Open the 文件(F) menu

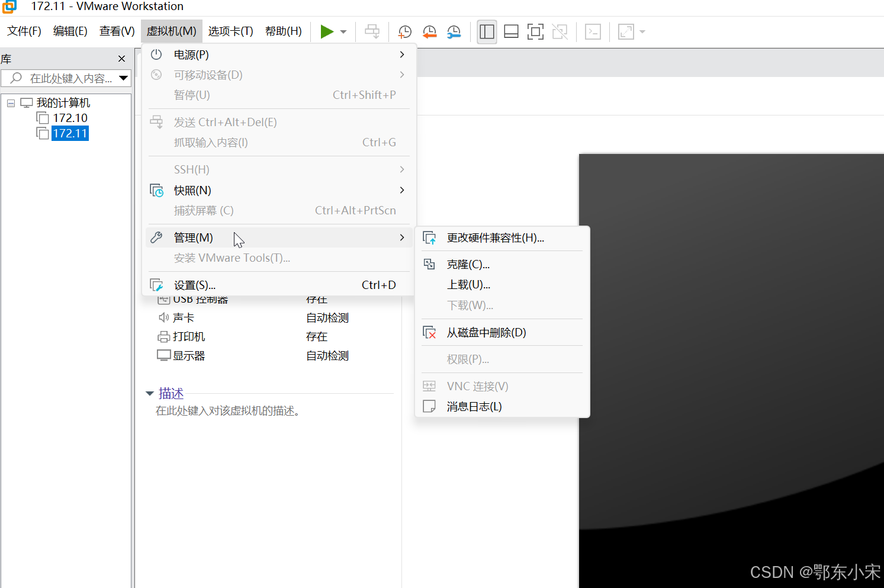[x=24, y=31]
